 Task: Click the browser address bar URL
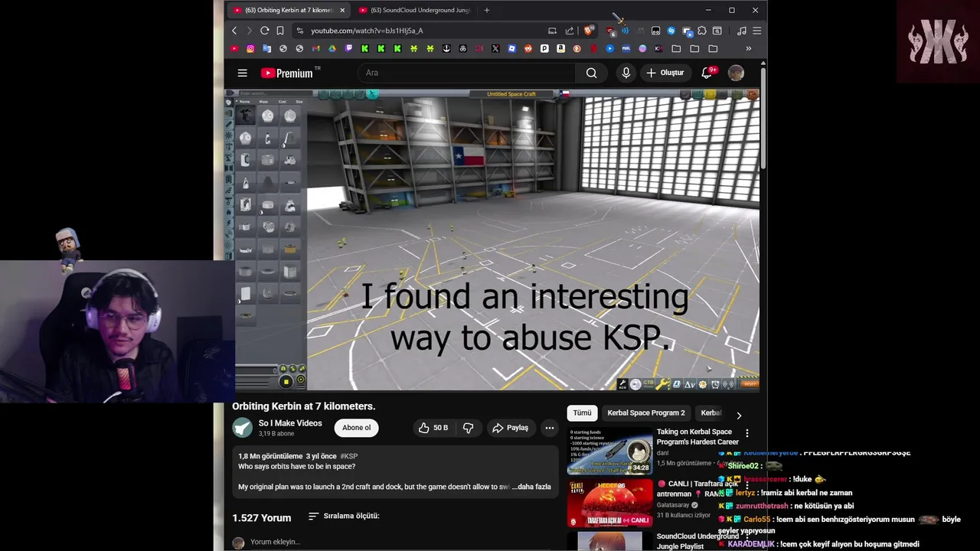[x=367, y=31]
